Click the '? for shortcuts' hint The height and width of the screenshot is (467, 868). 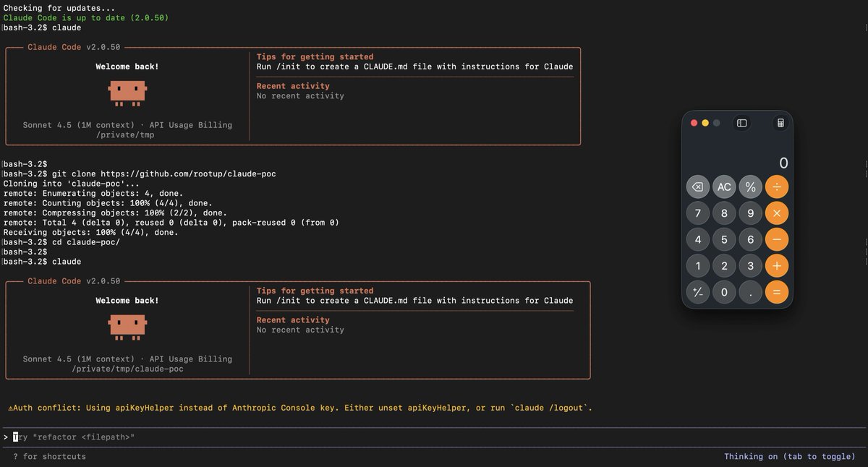(49, 457)
